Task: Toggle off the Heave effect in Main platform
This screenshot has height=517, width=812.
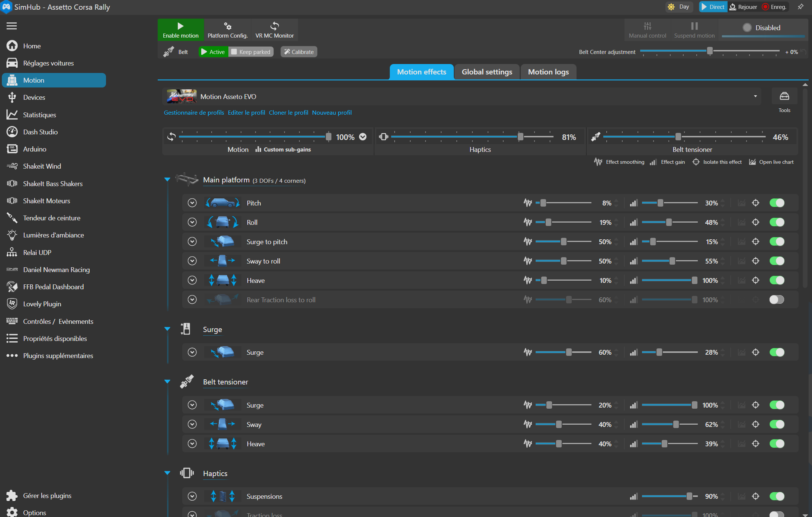Action: click(x=777, y=280)
